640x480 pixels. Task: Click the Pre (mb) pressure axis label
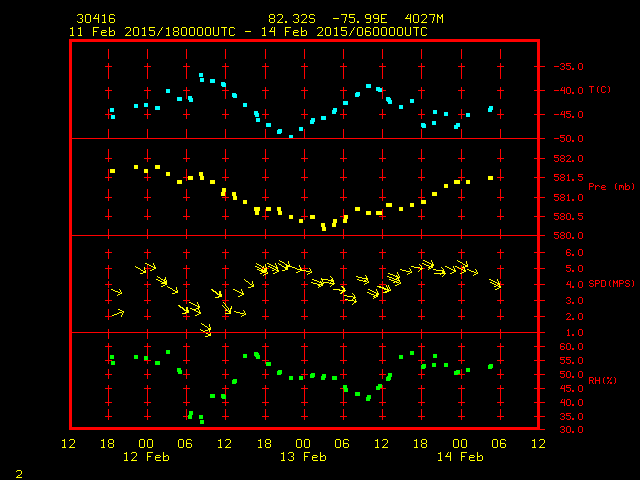tap(611, 187)
